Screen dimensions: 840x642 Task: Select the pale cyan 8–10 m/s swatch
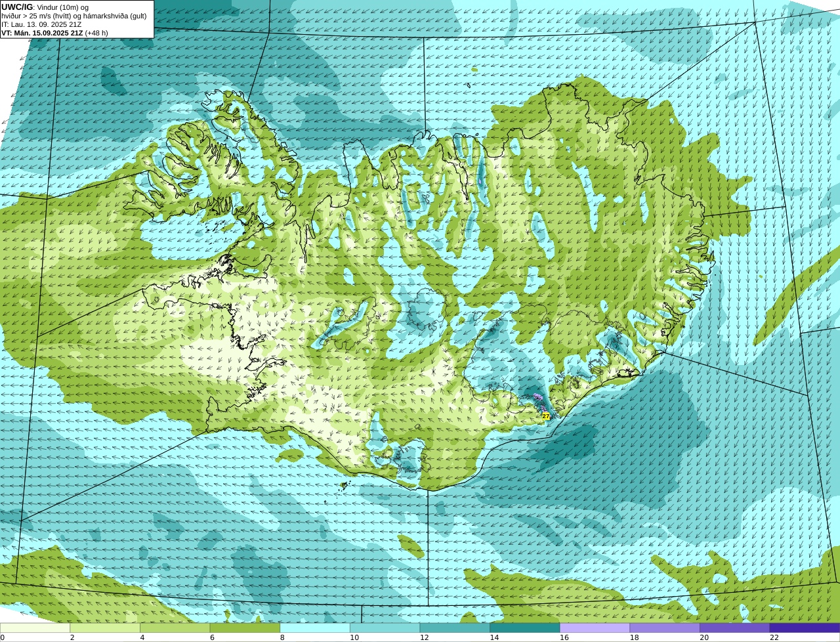pyautogui.click(x=315, y=628)
